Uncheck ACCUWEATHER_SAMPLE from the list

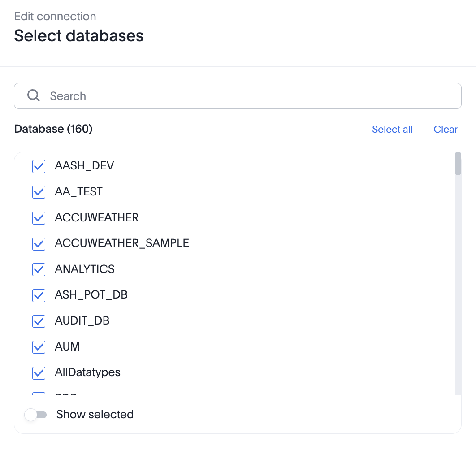(x=39, y=244)
